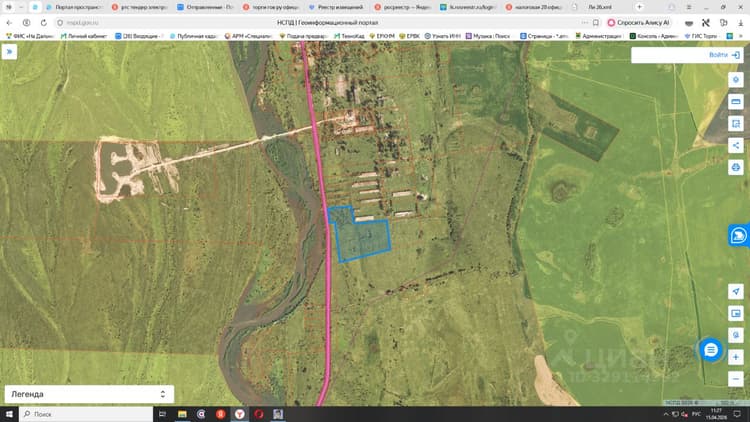Image resolution: width=750 pixels, height=422 pixels.
Task: Switch to the торги гов ру tab
Action: point(271,7)
